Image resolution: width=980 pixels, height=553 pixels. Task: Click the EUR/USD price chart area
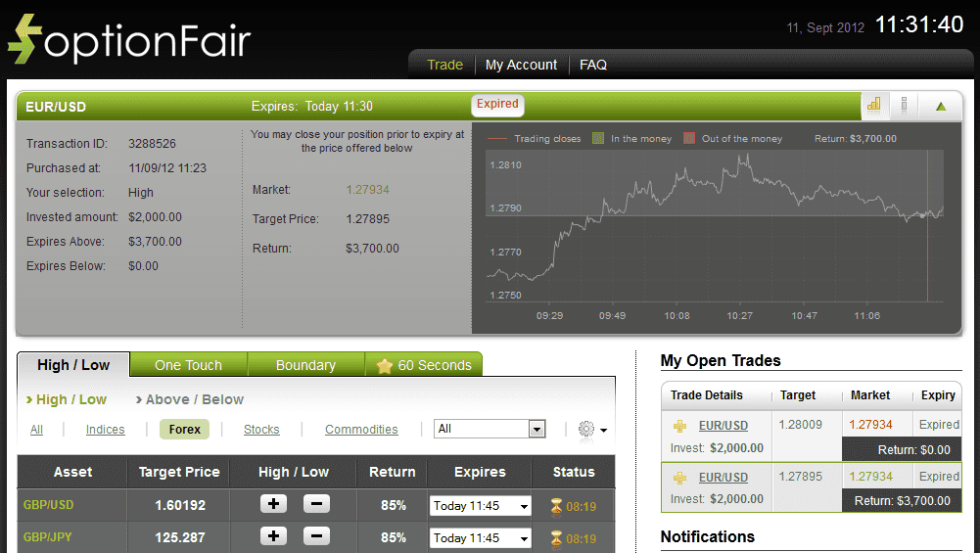715,226
